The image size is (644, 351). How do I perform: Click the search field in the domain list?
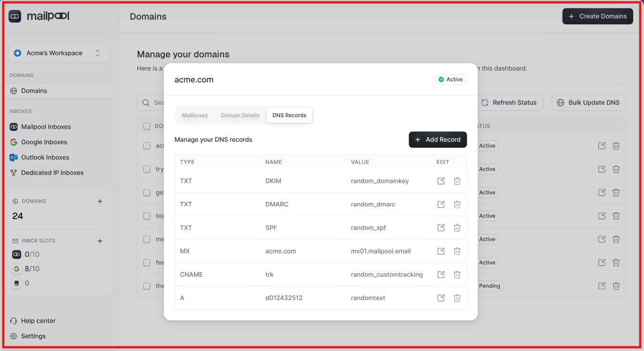point(155,102)
